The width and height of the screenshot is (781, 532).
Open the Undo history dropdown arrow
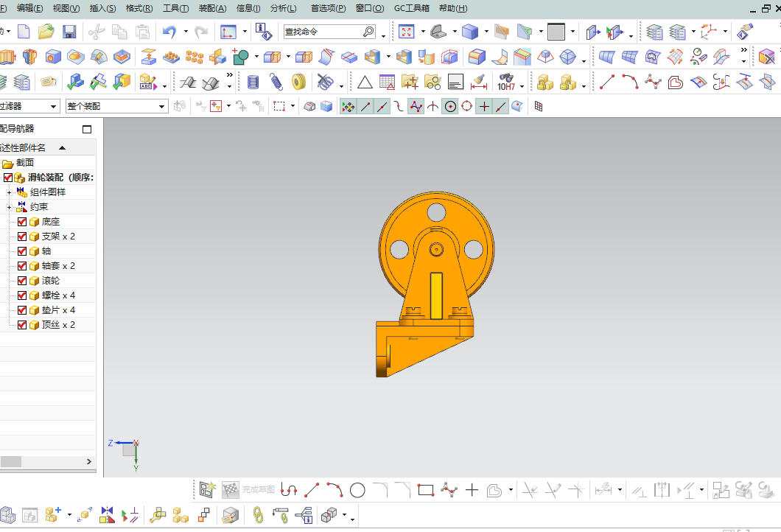pos(186,32)
